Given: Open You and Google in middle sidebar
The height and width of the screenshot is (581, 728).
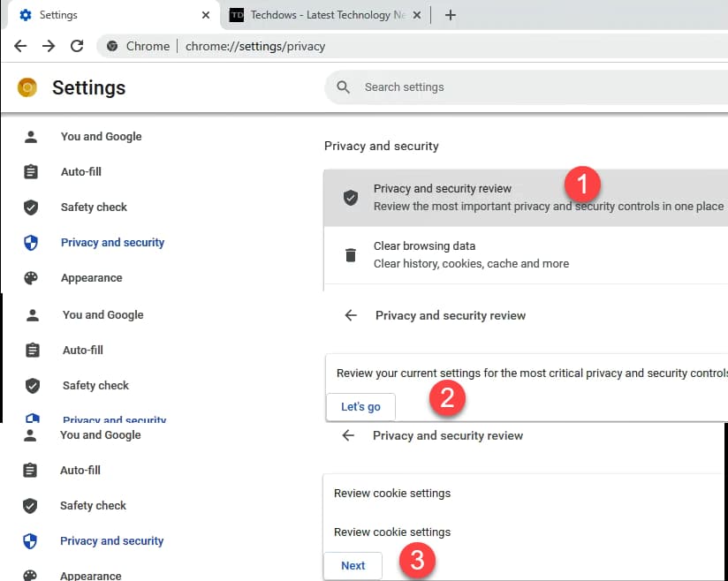Looking at the screenshot, I should pos(103,314).
